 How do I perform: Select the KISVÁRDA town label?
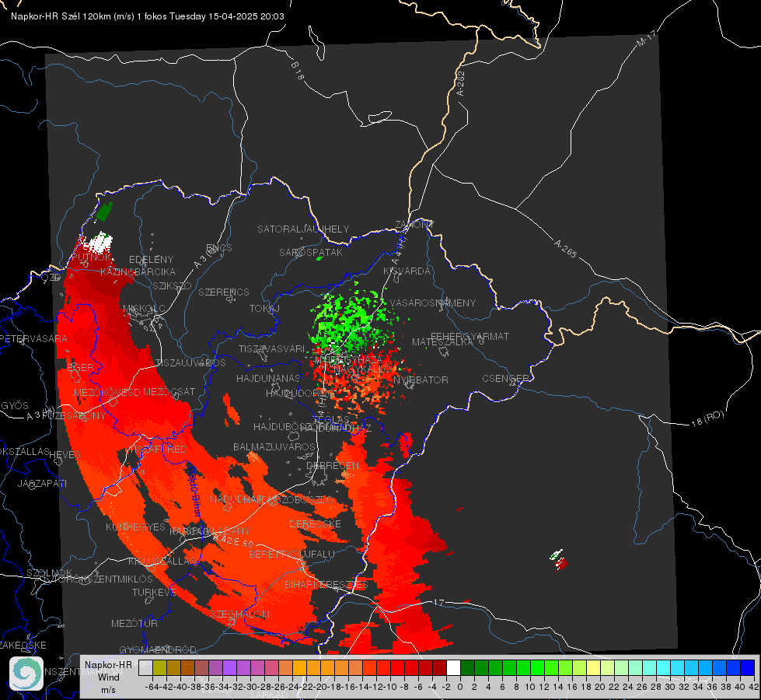point(407,271)
